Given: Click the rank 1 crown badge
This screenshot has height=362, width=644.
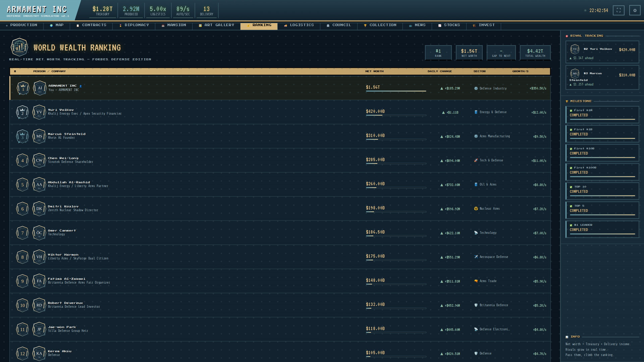Looking at the screenshot, I should pos(23,88).
